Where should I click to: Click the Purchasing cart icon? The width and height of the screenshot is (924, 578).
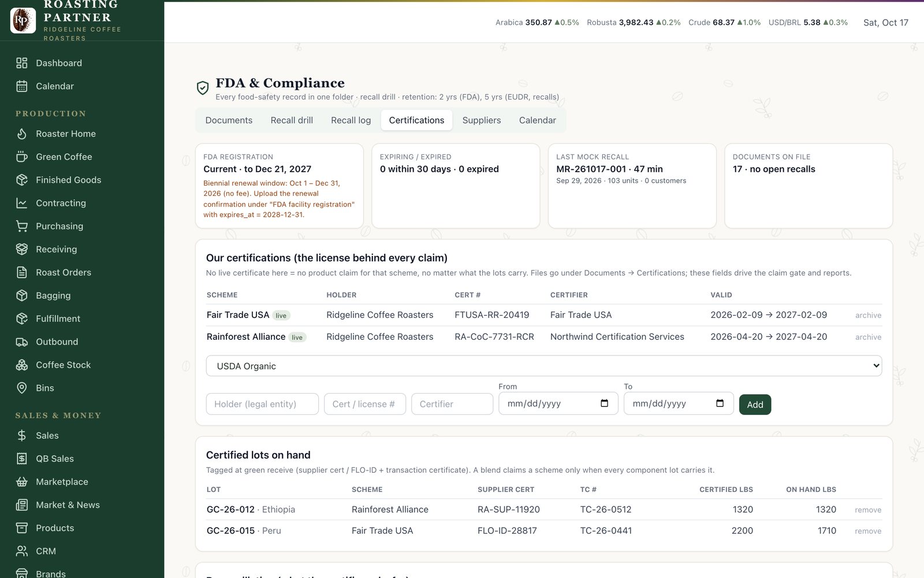22,226
